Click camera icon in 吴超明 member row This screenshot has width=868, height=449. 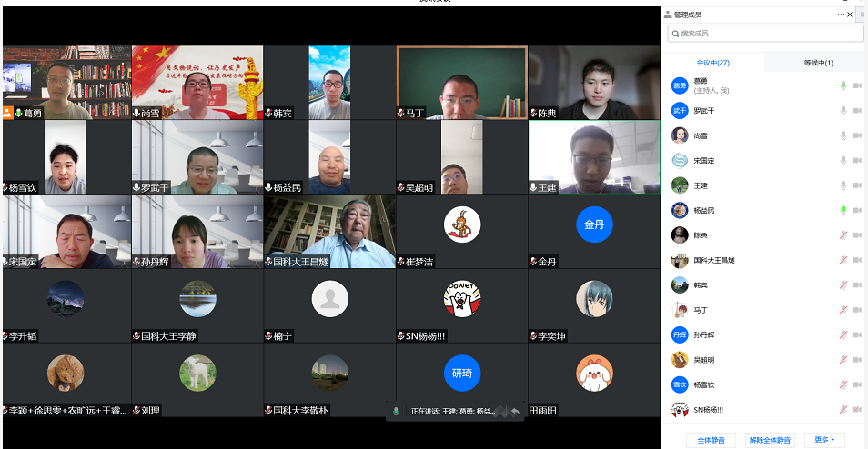[857, 360]
